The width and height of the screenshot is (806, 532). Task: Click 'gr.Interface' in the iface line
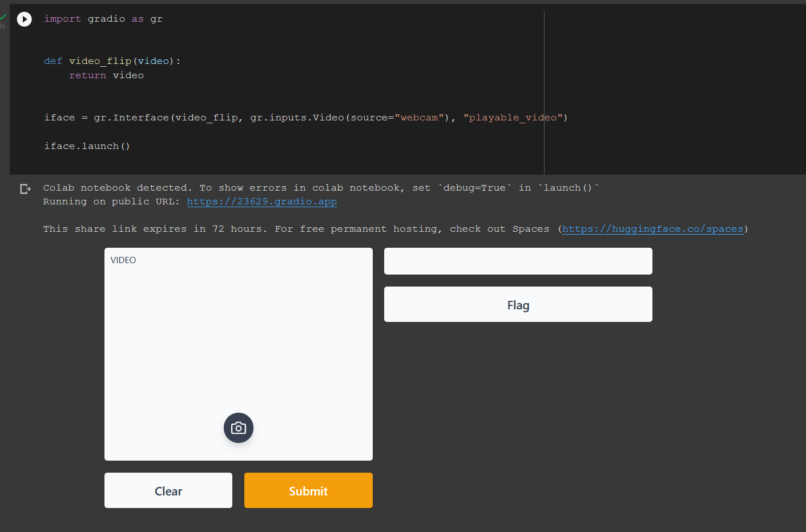coord(131,118)
